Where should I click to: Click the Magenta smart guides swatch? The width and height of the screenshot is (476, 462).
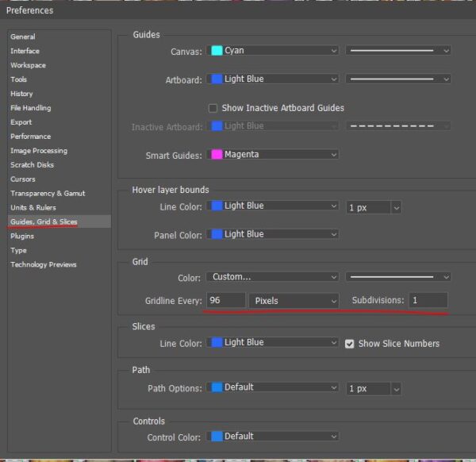[217, 155]
